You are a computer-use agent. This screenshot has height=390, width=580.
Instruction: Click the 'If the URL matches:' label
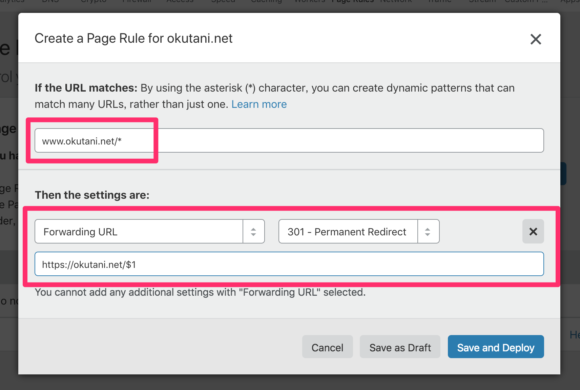coord(86,88)
